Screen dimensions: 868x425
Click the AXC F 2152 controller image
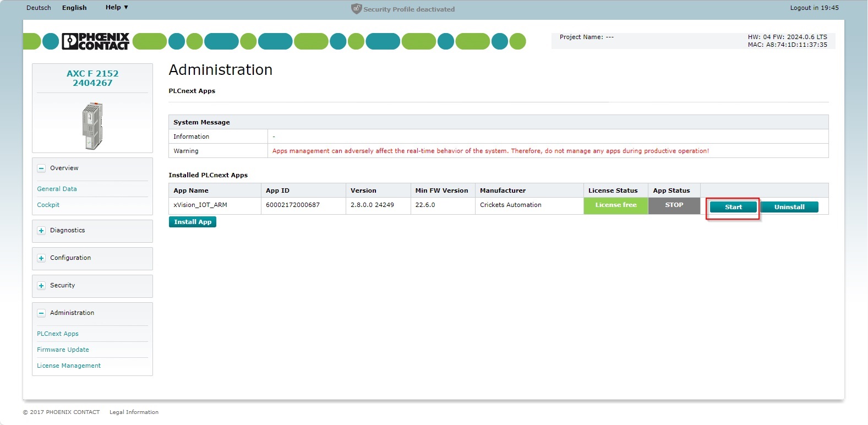point(92,126)
